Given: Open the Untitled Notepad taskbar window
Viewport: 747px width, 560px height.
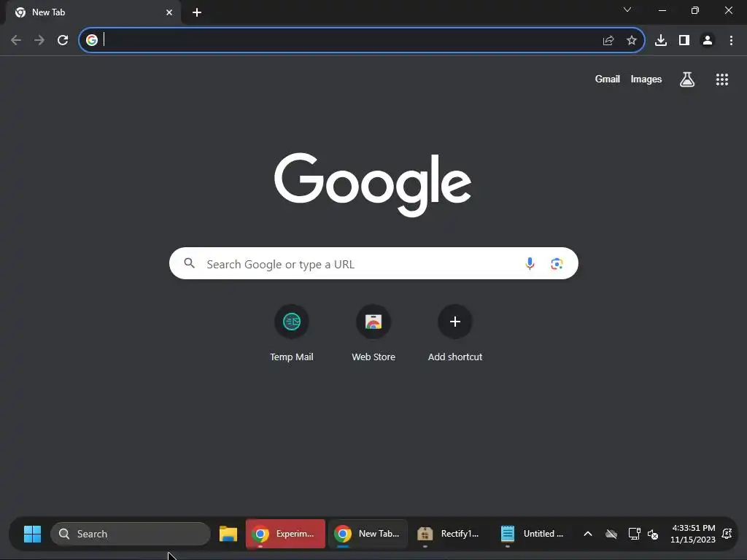Looking at the screenshot, I should point(532,534).
